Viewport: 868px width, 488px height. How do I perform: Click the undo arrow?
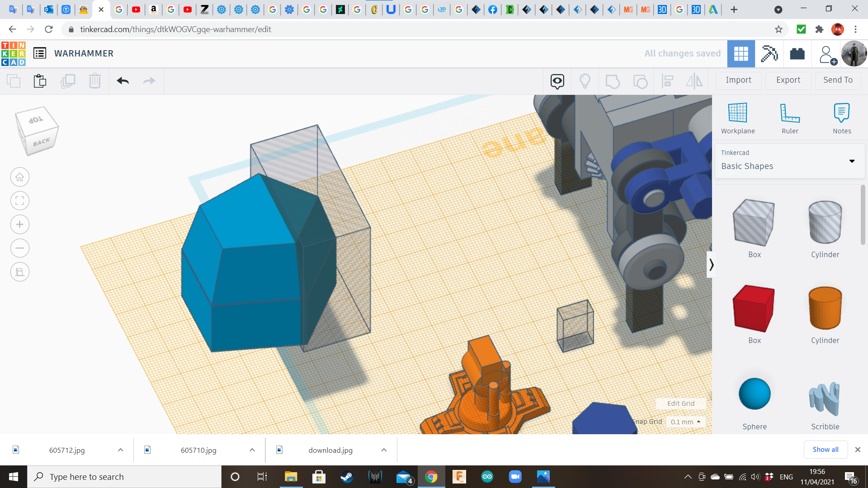pyautogui.click(x=123, y=81)
